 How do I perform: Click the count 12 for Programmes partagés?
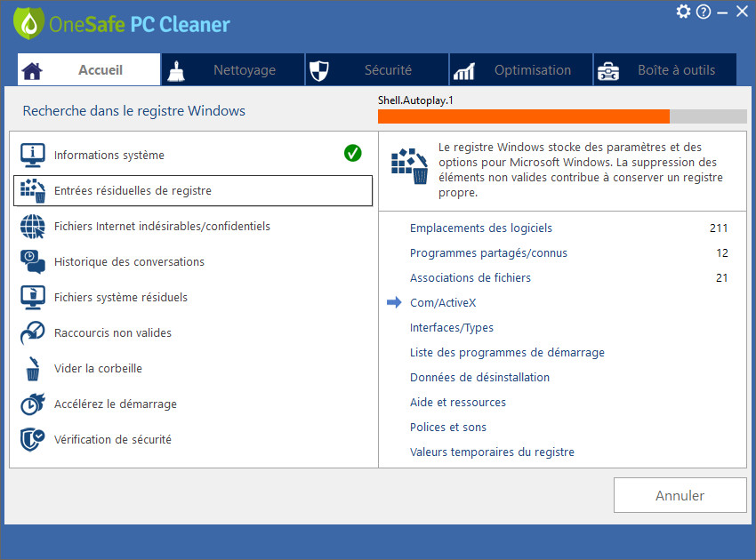722,253
